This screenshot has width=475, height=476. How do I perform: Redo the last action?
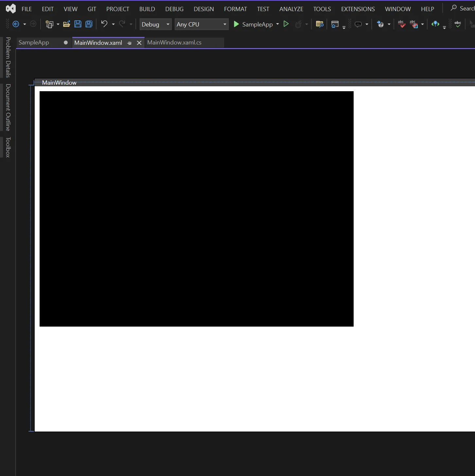(123, 24)
